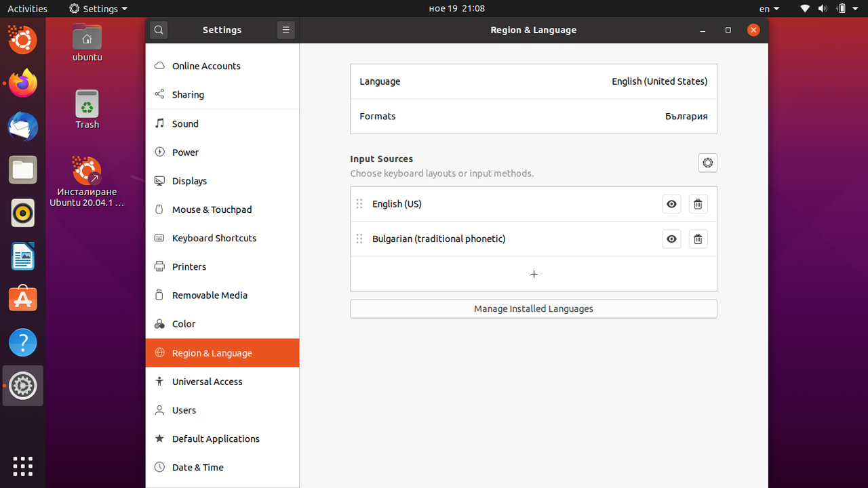The image size is (868, 488).
Task: Open Sharing settings
Action: pos(222,94)
